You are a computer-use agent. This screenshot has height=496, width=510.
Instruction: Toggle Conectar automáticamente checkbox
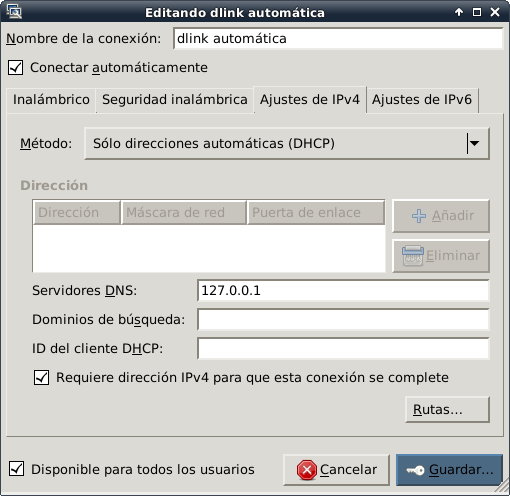(16, 67)
